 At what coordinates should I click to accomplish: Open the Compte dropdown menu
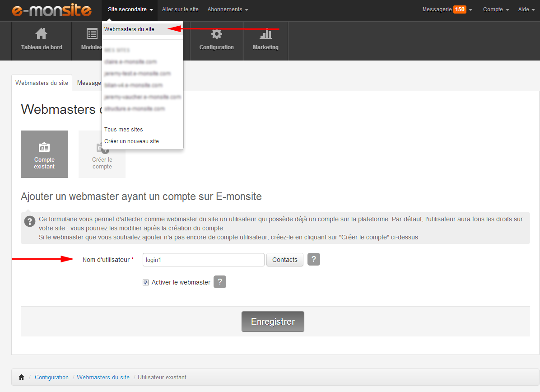click(496, 9)
